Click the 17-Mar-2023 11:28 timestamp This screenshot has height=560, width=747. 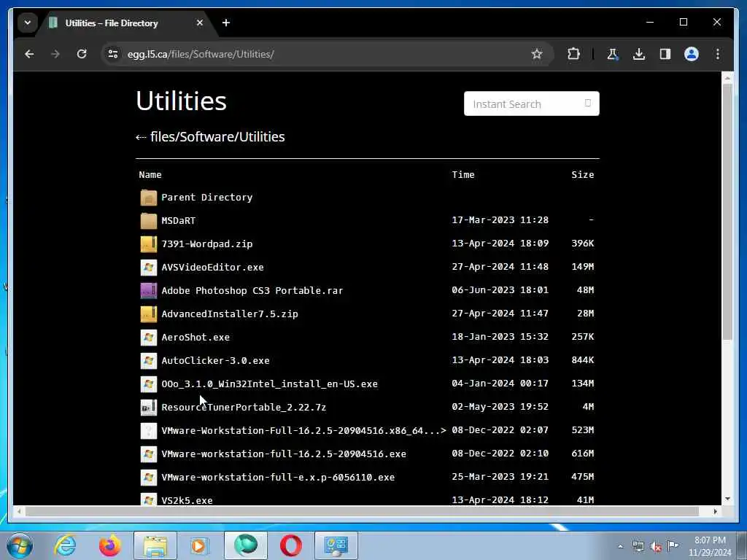click(x=500, y=220)
